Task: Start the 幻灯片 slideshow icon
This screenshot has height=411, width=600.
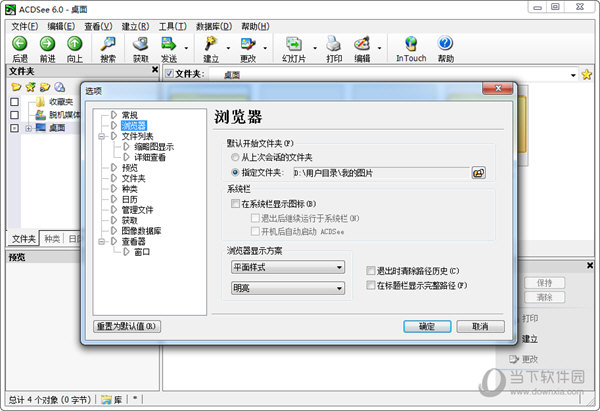Action: pos(294,44)
